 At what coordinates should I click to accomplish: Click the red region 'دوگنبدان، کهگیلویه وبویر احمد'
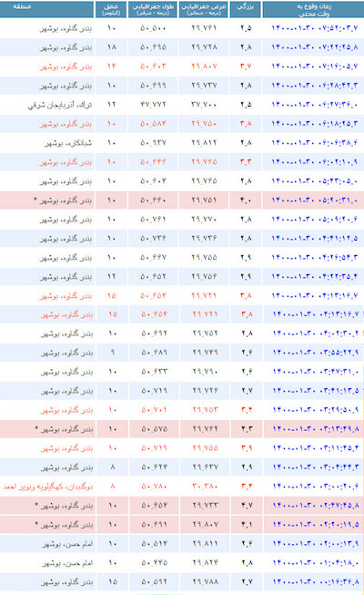tap(47, 487)
